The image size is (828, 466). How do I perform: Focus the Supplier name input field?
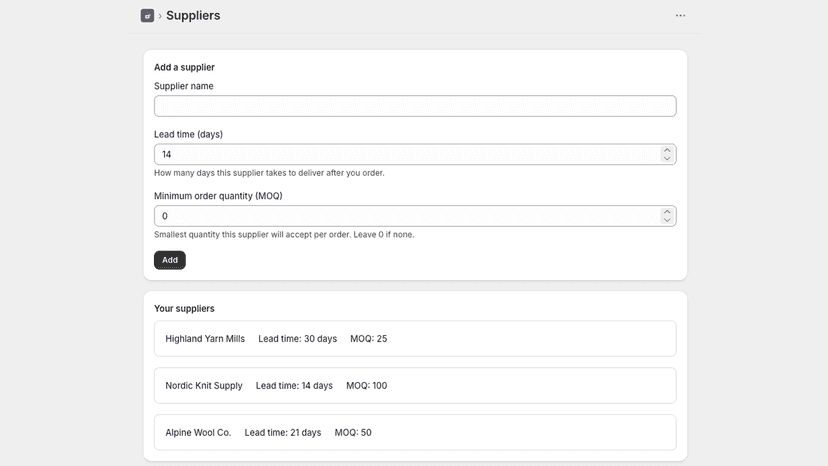(415, 106)
